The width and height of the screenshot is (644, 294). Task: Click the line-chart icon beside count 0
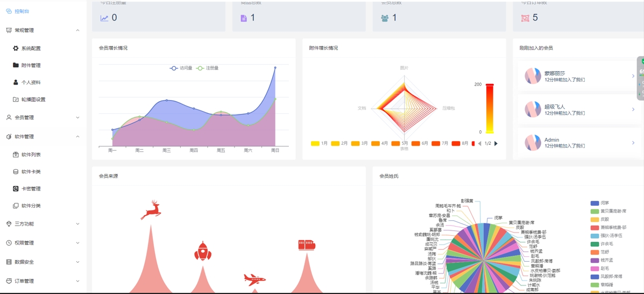[x=104, y=18]
